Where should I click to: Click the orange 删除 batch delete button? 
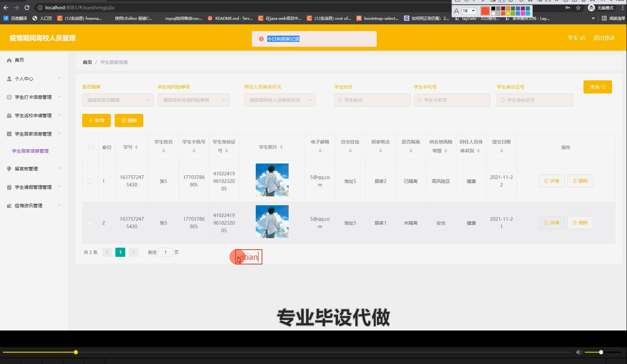129,120
